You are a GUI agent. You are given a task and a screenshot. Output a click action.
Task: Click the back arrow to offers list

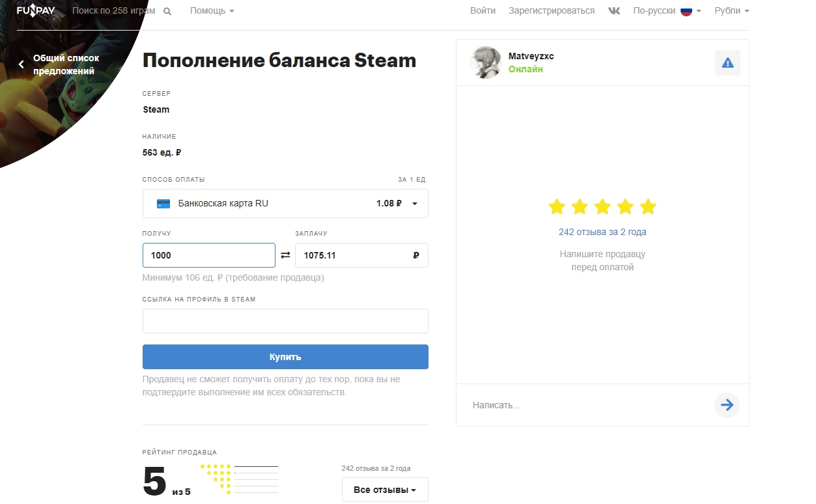tap(21, 64)
